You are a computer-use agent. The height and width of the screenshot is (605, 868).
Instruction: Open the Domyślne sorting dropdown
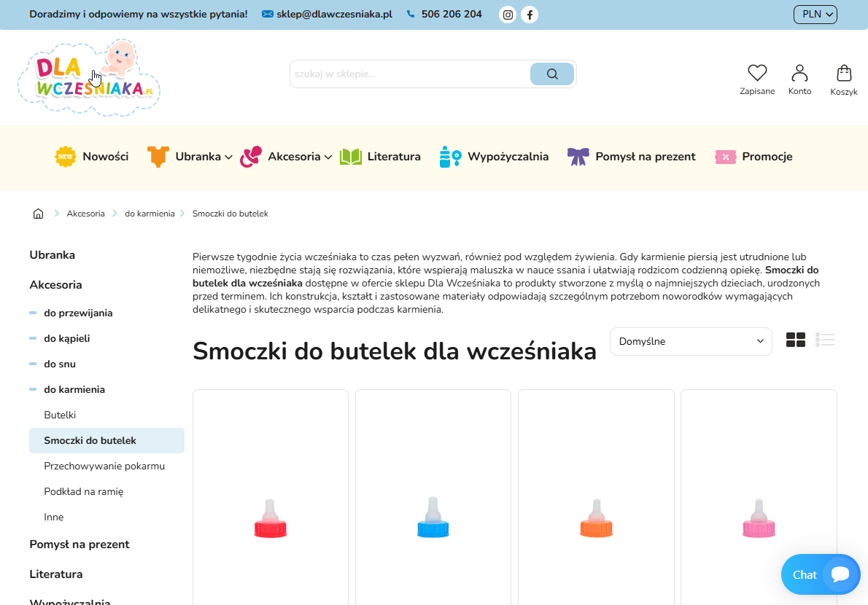coord(690,340)
